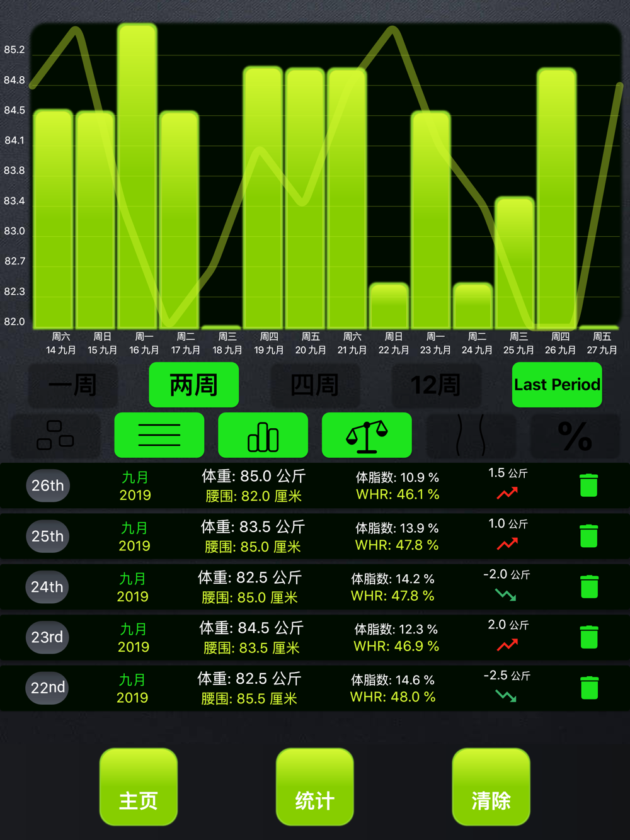The image size is (630, 840).
Task: Delete the 26th entry with trash icon
Action: coord(588,485)
